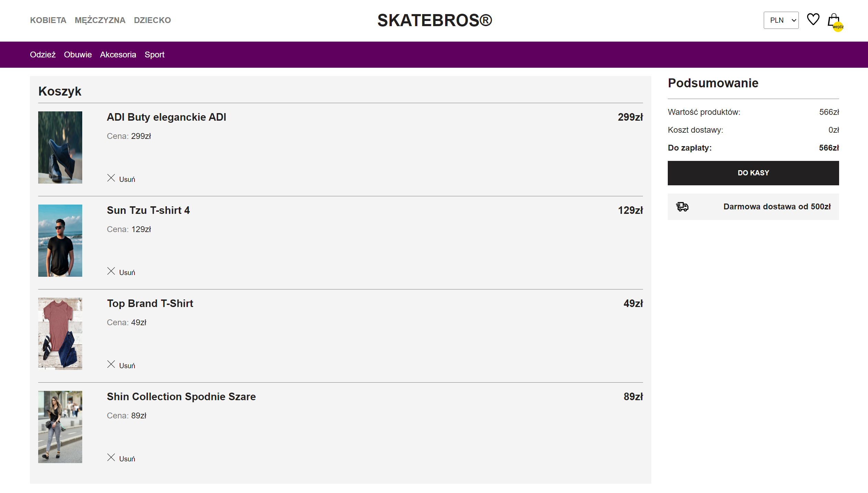
Task: Click the Sun Tzu T-shirt product thumbnail
Action: (x=60, y=241)
